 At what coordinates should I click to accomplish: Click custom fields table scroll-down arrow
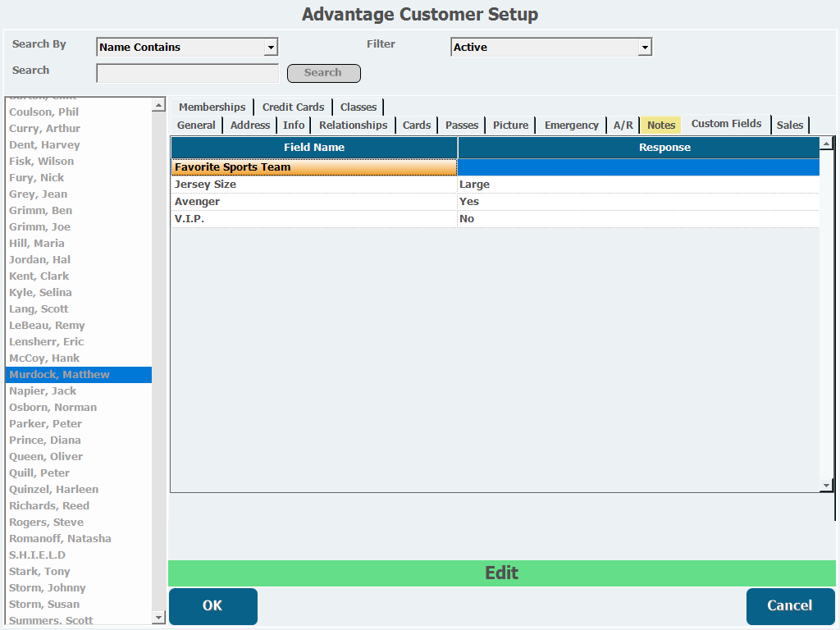point(826,486)
